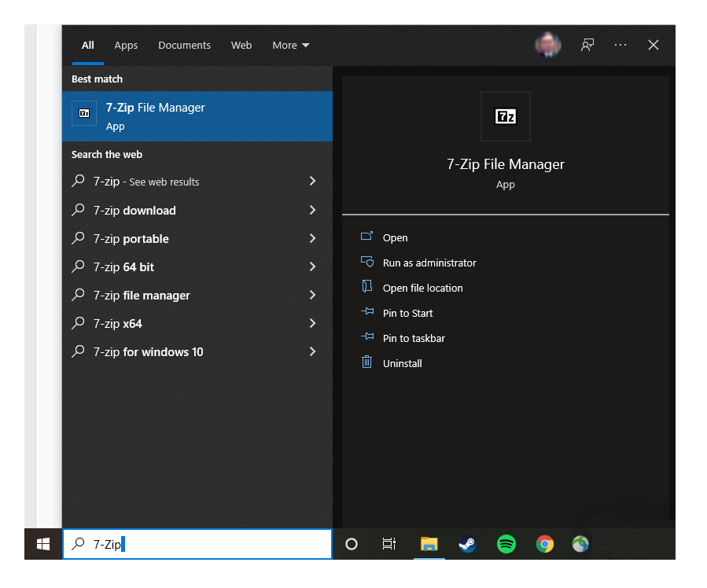Viewport: 707px width, 588px height.
Task: Open File Explorer from the taskbar
Action: tap(429, 544)
